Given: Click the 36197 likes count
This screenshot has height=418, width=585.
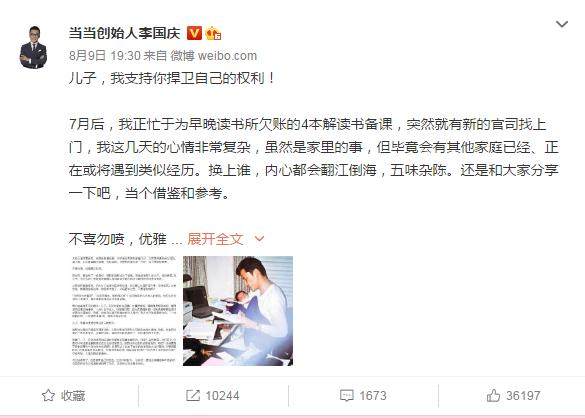Looking at the screenshot, I should (523, 396).
